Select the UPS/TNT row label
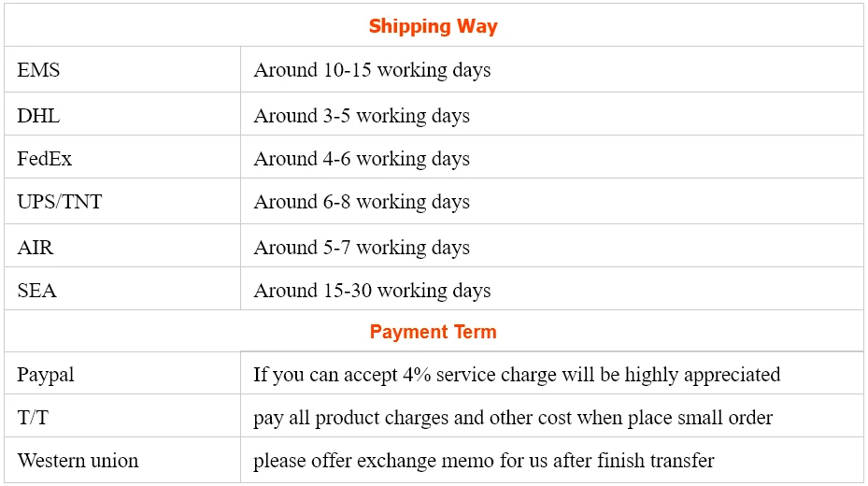 60,202
